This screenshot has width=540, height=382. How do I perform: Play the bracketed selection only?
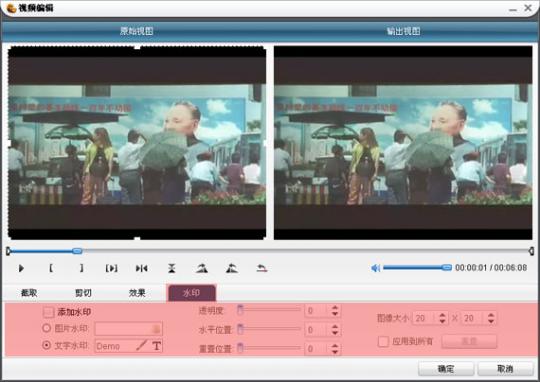[x=112, y=268]
